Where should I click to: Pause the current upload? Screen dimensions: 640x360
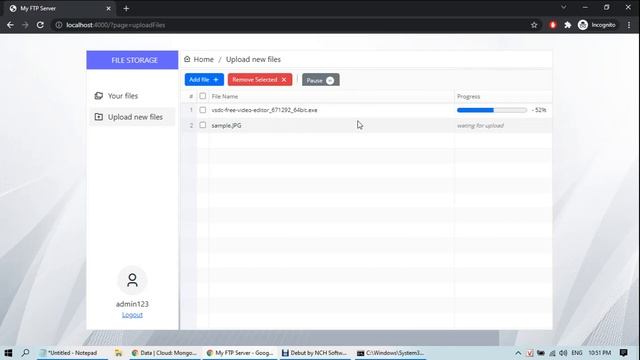coord(320,80)
